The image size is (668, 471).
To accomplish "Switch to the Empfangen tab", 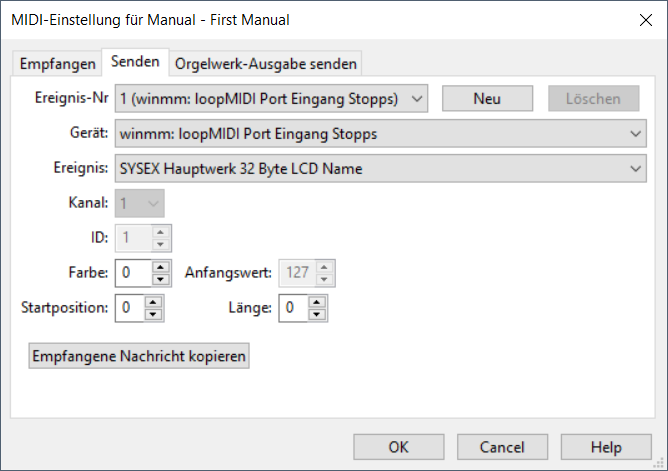I will coord(57,63).
